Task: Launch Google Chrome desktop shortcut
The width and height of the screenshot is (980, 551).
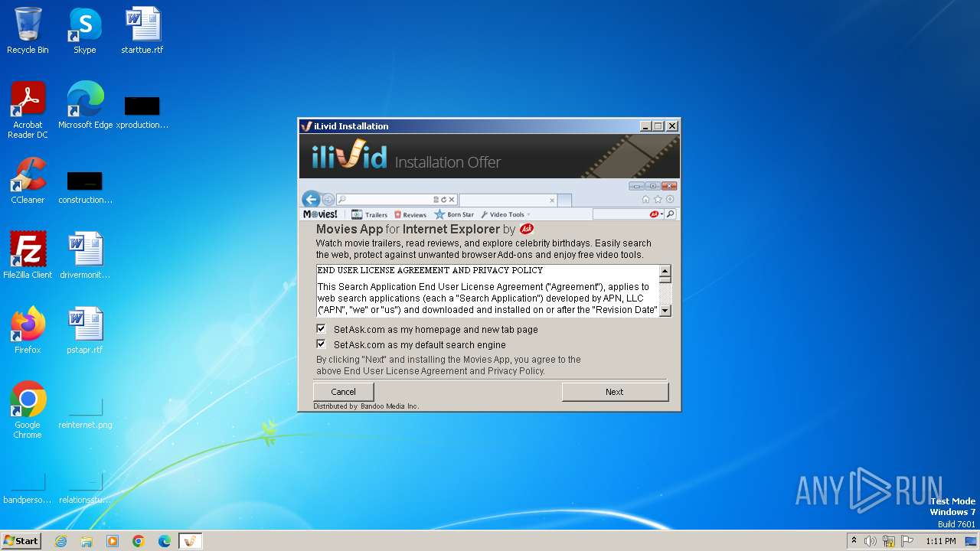Action: pyautogui.click(x=28, y=409)
